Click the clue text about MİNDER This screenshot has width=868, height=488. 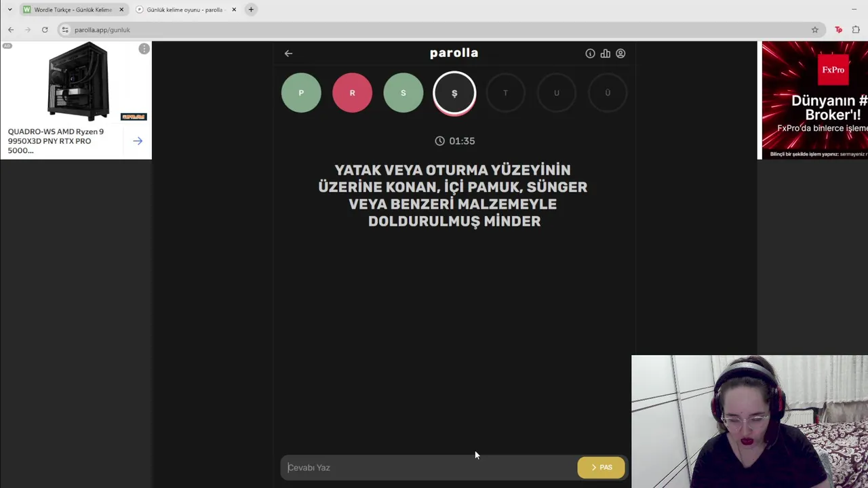coord(453,195)
